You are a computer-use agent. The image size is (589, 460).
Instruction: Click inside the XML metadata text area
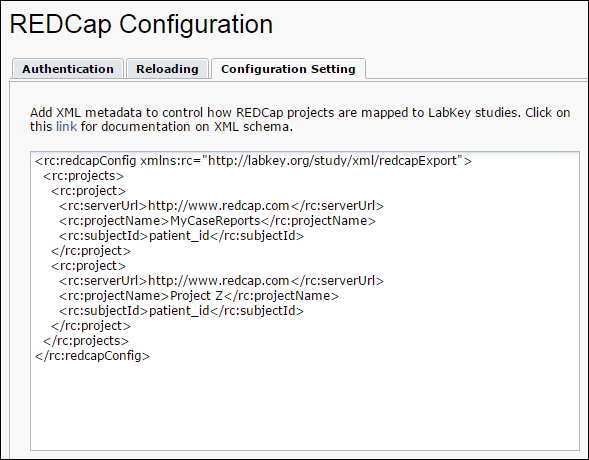click(305, 300)
